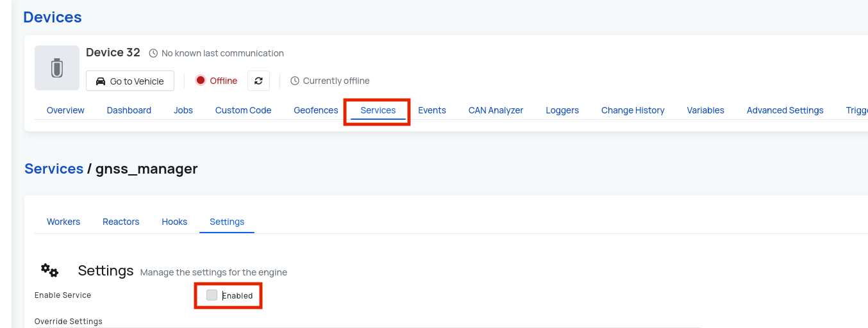Image resolution: width=868 pixels, height=328 pixels.
Task: Open the Change History tab
Action: tap(633, 110)
